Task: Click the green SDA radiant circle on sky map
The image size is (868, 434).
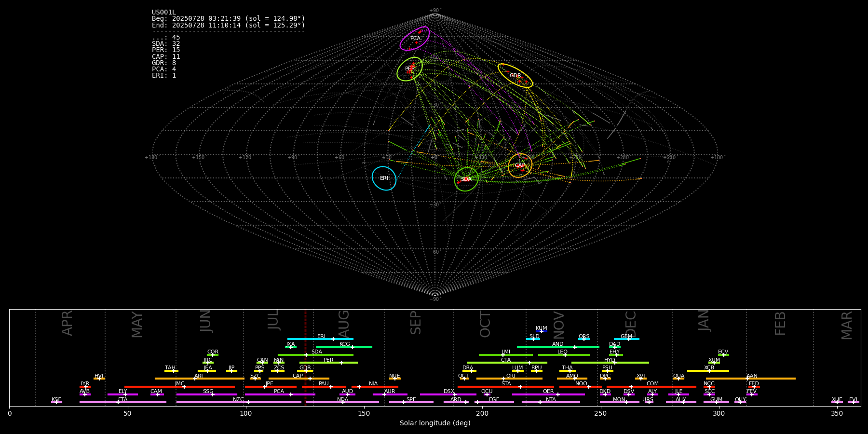Action: pyautogui.click(x=466, y=179)
